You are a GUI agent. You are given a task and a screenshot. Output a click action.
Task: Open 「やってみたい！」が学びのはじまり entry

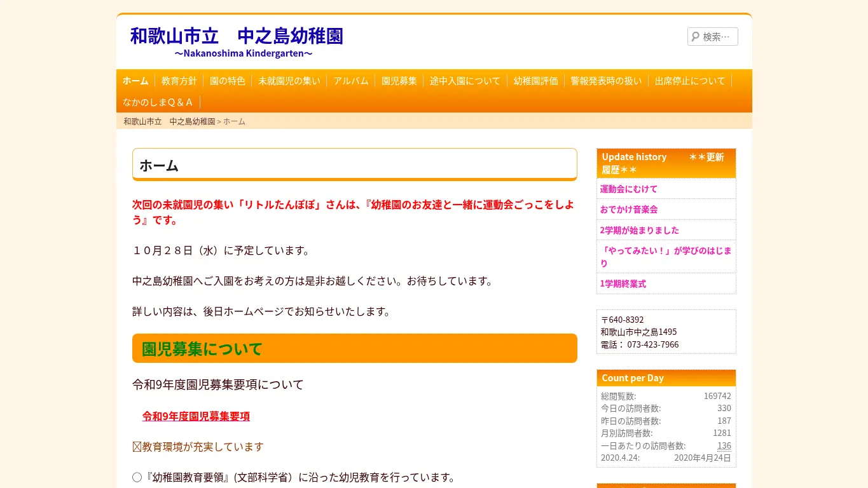[x=666, y=257]
